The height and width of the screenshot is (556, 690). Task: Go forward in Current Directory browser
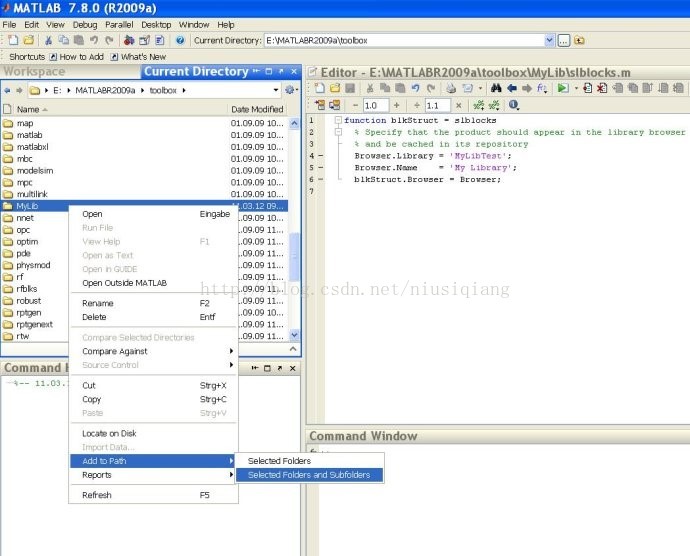(x=19, y=90)
